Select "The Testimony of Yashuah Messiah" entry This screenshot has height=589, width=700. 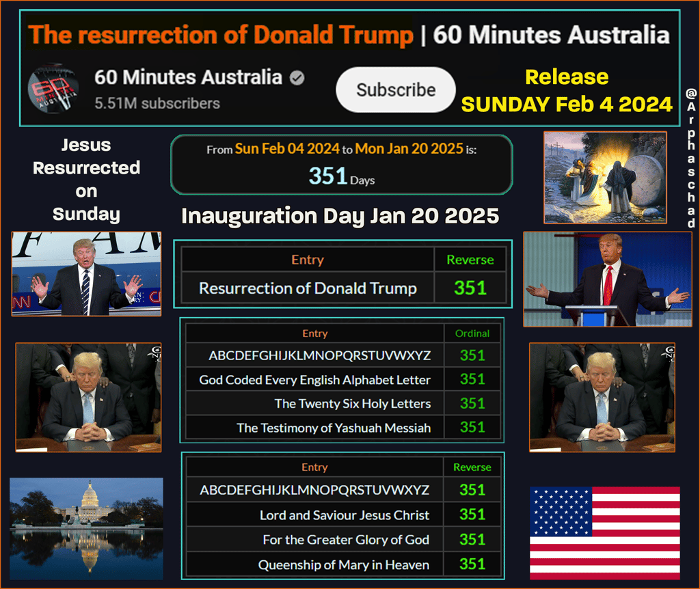coord(314,428)
